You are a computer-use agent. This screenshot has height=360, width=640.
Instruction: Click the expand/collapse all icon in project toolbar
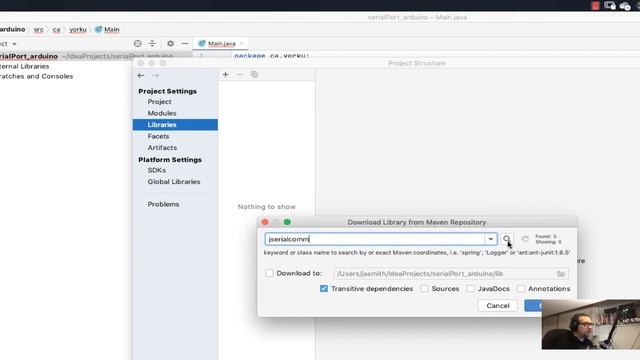pos(152,43)
